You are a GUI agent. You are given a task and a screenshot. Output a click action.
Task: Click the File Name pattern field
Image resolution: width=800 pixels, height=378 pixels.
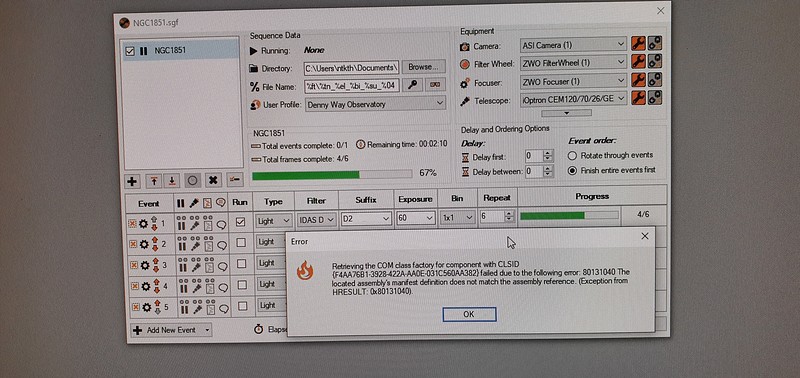pyautogui.click(x=352, y=86)
